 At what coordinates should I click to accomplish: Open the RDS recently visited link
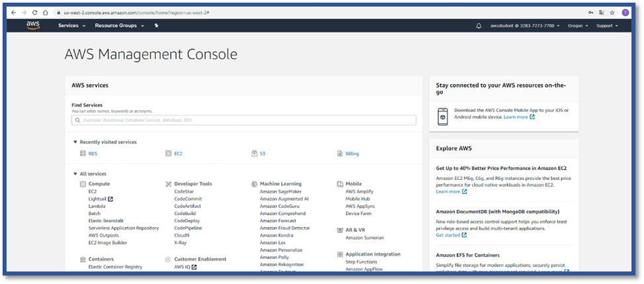(93, 154)
